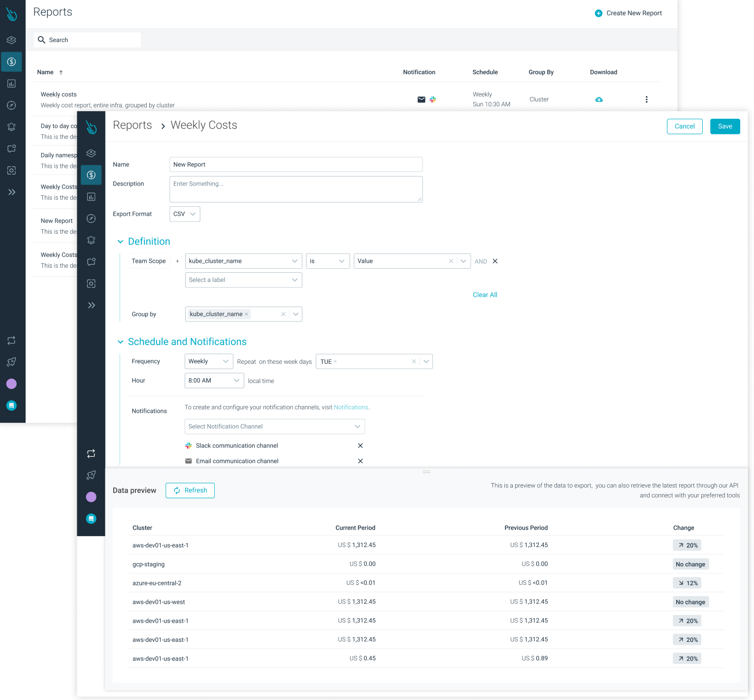Click the rocket icon in front sidebar
Screen dimensions: 754x700
tap(91, 475)
